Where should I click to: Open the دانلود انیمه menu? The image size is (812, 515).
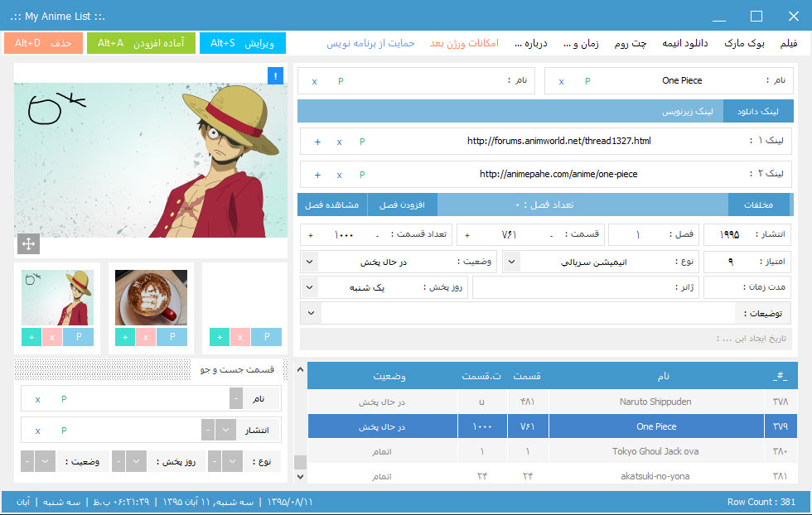685,43
